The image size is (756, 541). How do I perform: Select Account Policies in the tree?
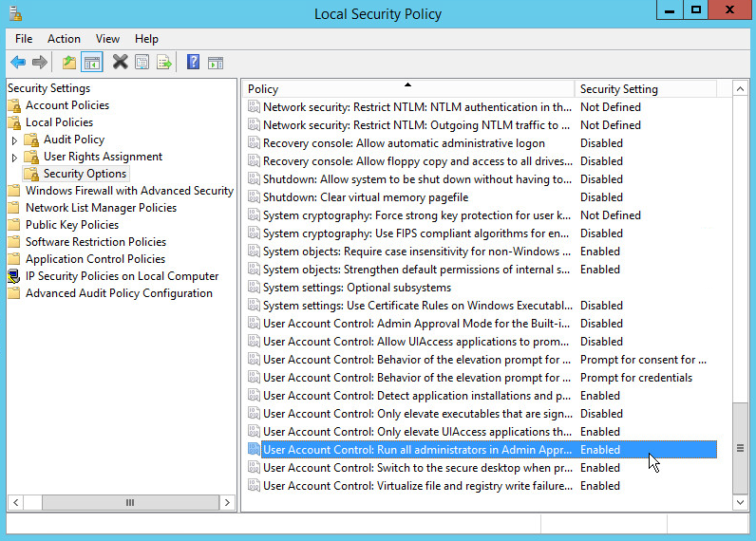tap(66, 105)
